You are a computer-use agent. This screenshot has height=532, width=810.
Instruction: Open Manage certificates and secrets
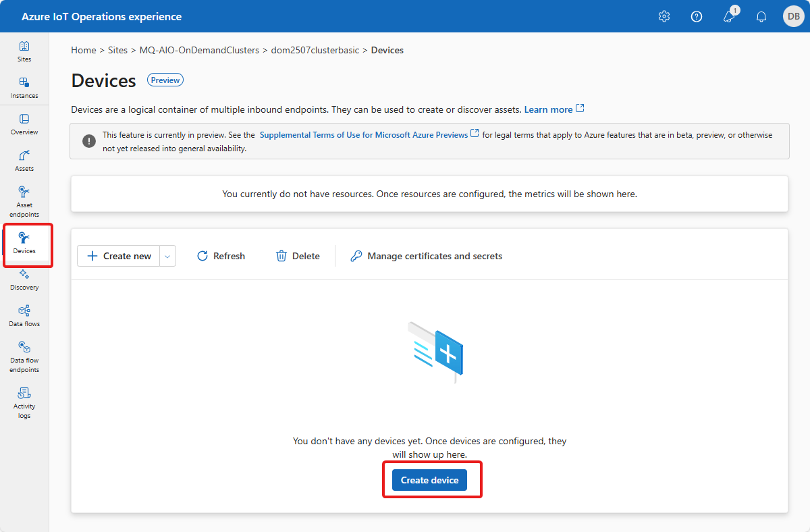tap(427, 256)
